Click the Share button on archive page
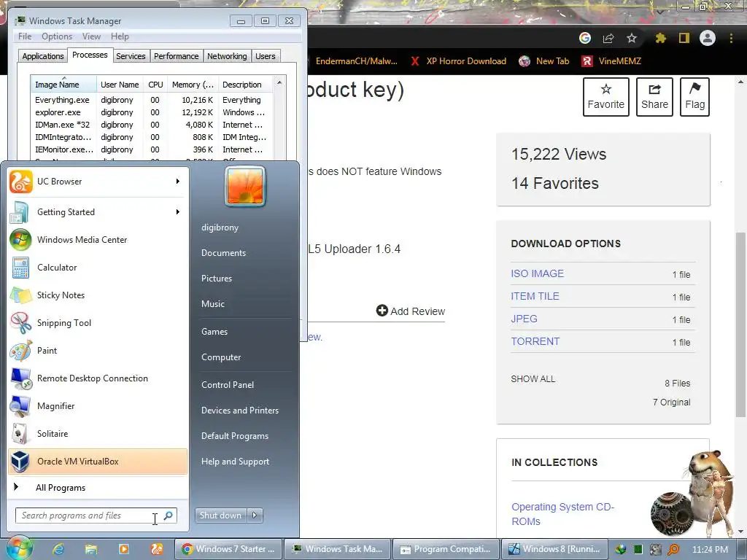The height and width of the screenshot is (560, 747). [x=654, y=97]
